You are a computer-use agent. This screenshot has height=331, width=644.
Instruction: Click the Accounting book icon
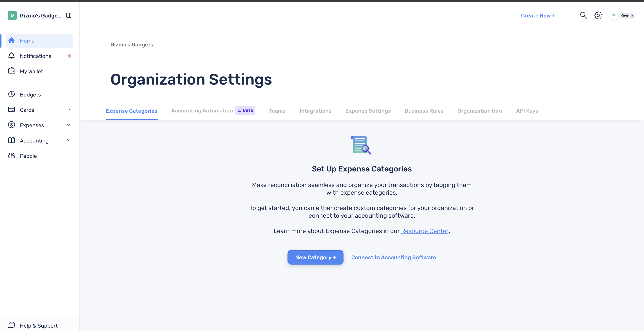(11, 140)
